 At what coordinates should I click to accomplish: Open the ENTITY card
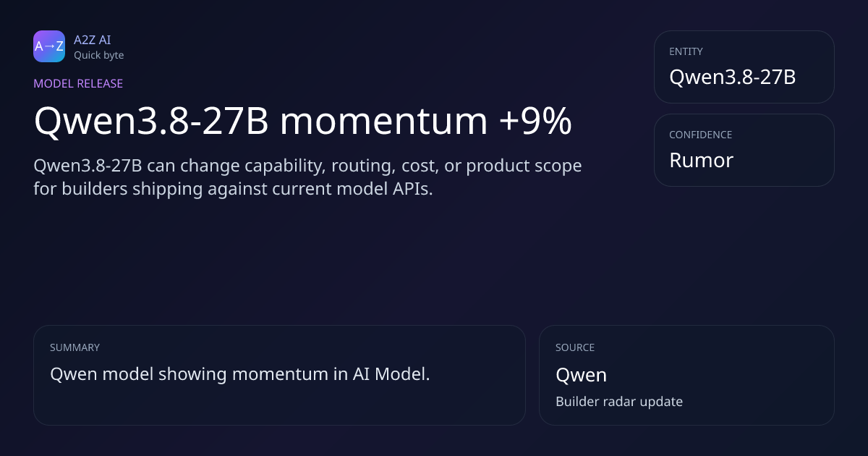pyautogui.click(x=744, y=67)
